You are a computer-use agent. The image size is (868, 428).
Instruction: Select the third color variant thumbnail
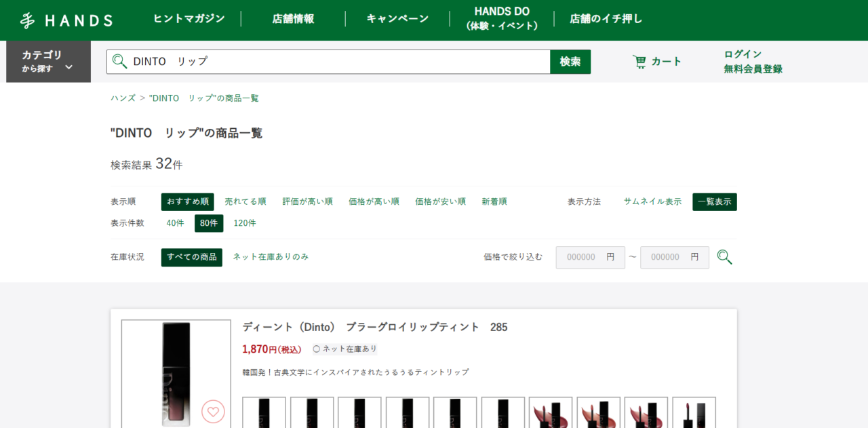click(x=359, y=412)
